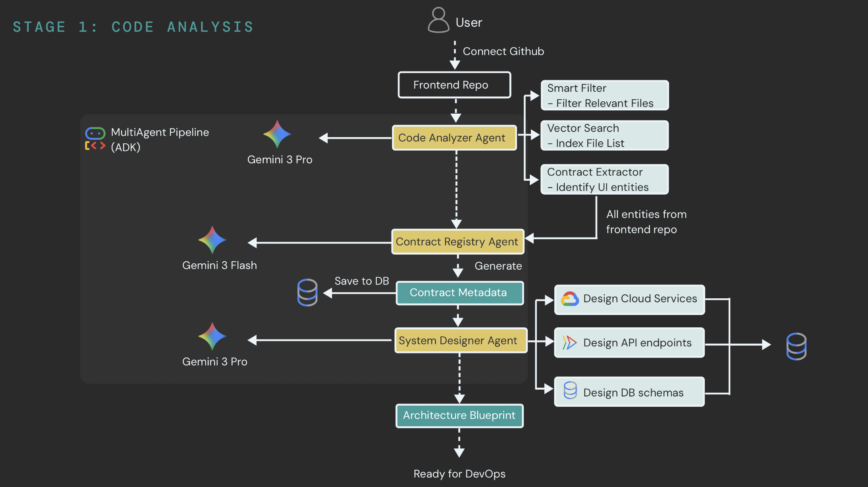Click the System Designer Agent node

tap(461, 340)
